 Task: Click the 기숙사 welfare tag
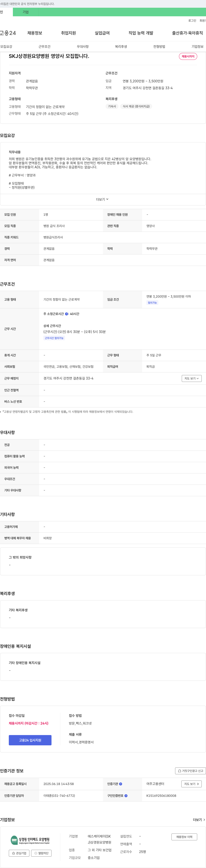coord(112,106)
